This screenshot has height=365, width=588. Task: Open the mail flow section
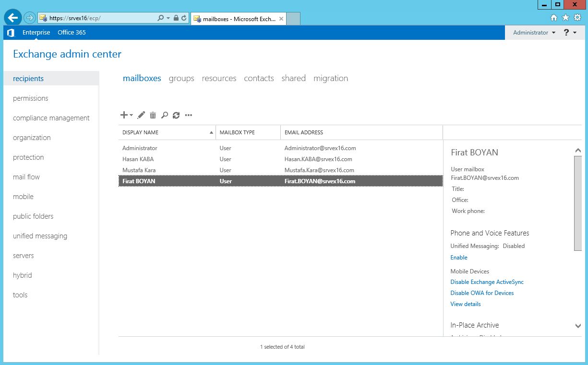[26, 177]
